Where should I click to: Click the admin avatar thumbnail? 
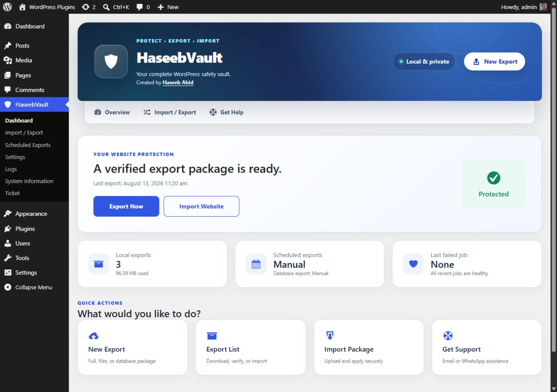[543, 7]
